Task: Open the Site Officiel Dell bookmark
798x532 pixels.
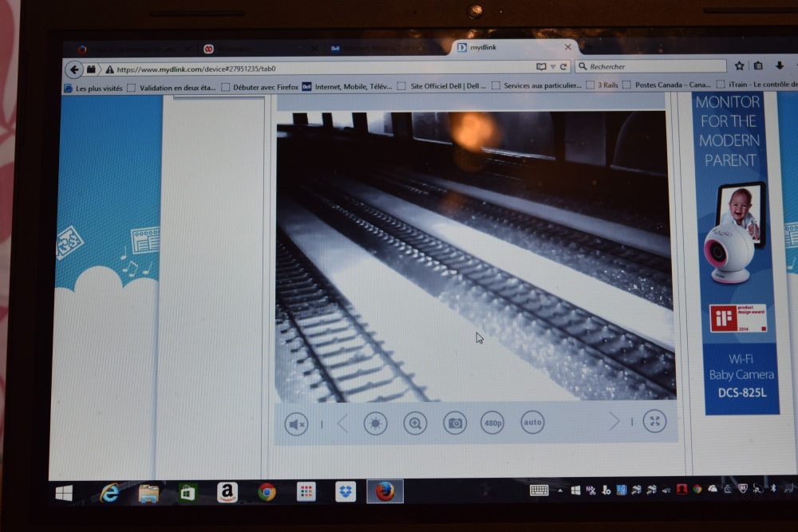Action: pyautogui.click(x=442, y=86)
